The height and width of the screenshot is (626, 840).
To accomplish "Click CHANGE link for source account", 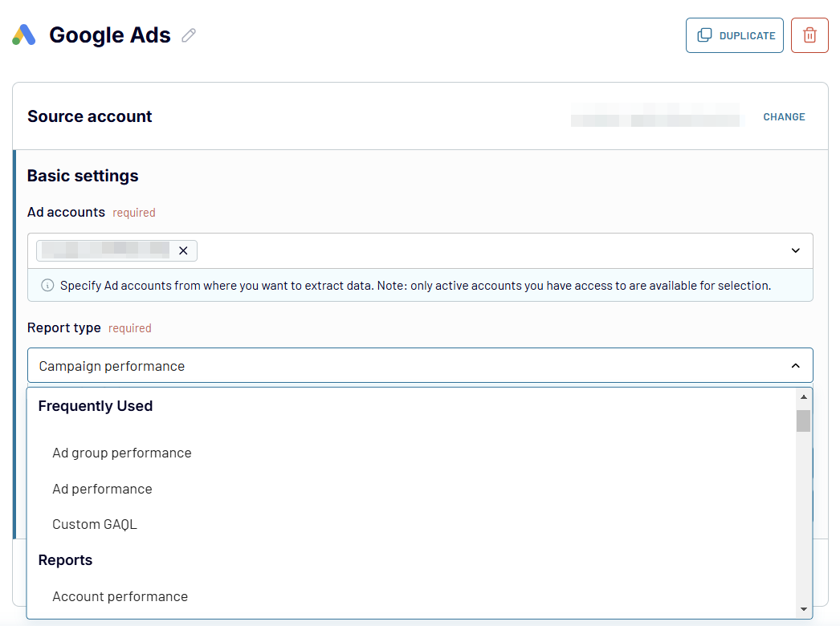I will (784, 116).
